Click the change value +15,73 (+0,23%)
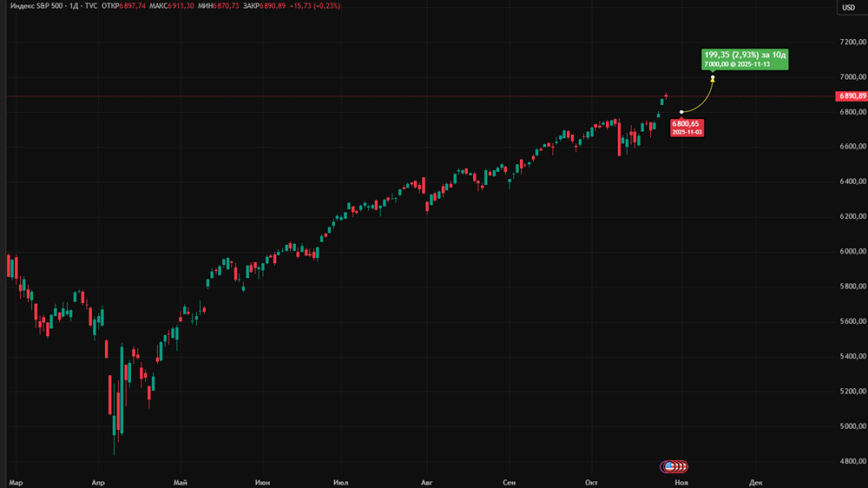The width and height of the screenshot is (868, 488). [315, 6]
